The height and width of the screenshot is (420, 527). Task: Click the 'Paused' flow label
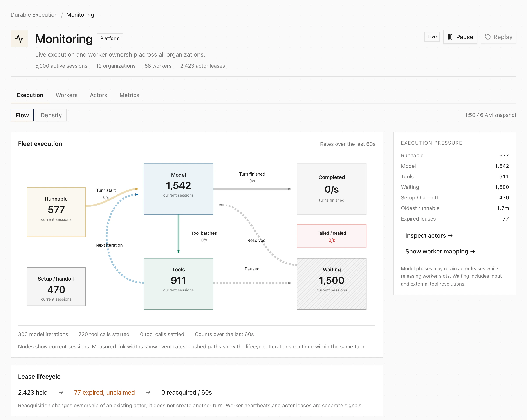coord(252,269)
